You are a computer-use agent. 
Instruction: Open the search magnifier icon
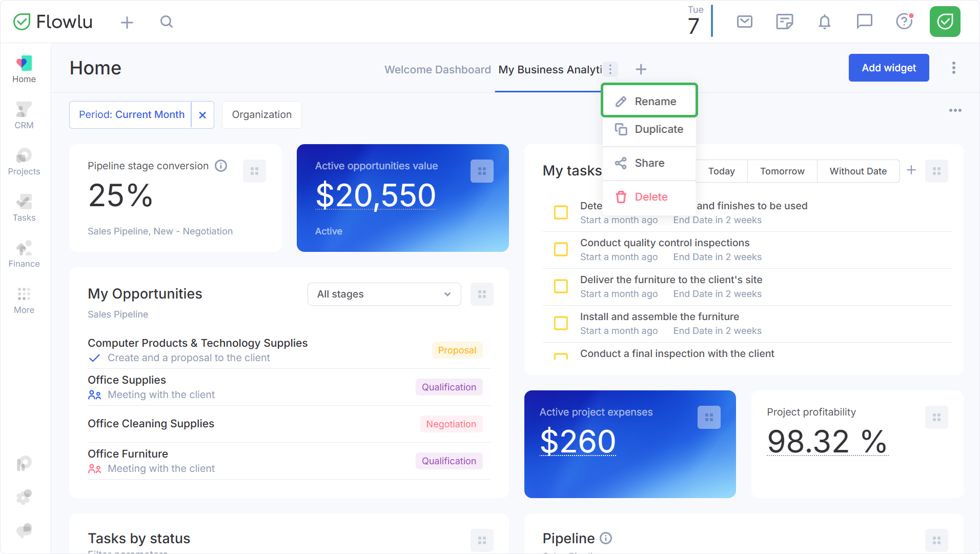click(167, 22)
